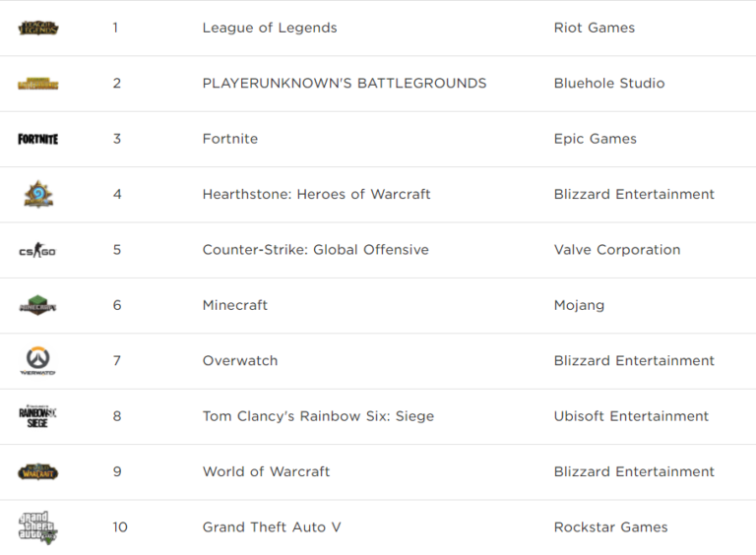756x555 pixels.
Task: Click the Overwatch logo icon
Action: (x=38, y=360)
